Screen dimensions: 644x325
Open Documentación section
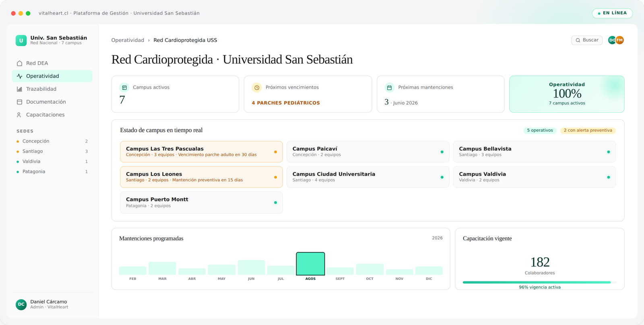[x=52, y=102]
